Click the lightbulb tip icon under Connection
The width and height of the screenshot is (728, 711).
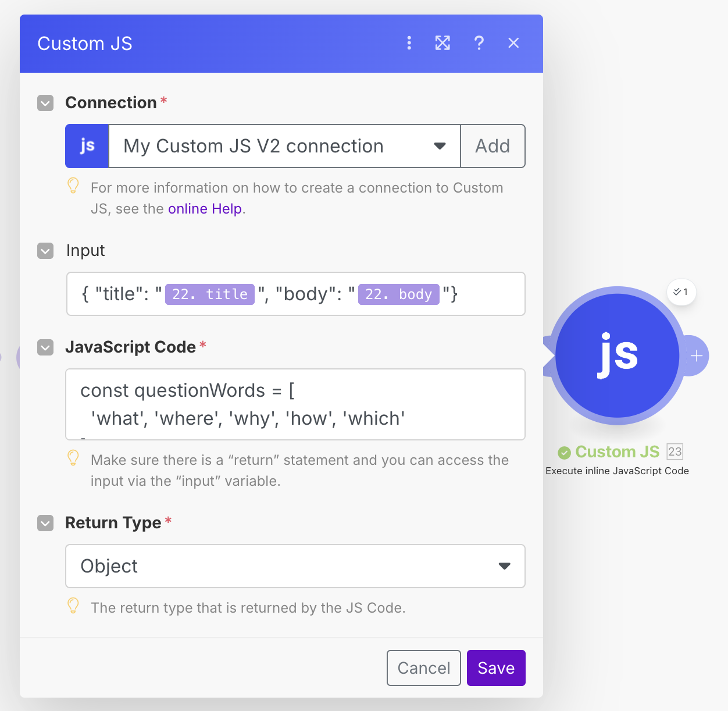pyautogui.click(x=73, y=186)
